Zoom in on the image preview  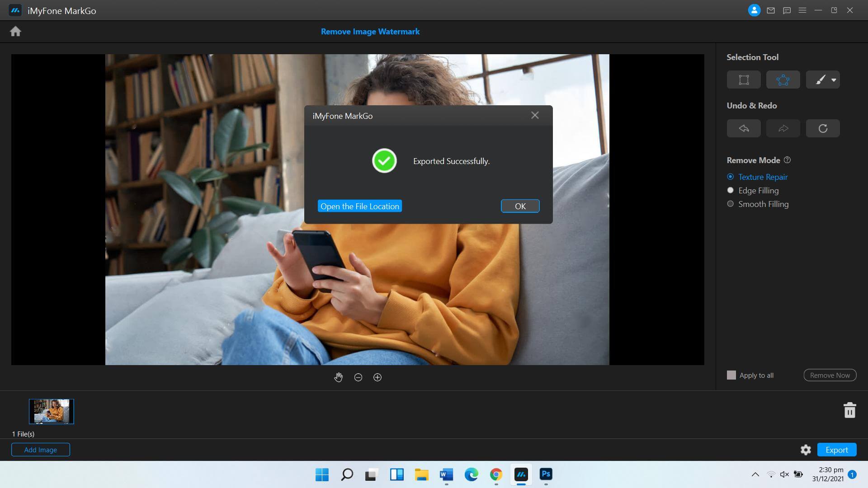pyautogui.click(x=377, y=377)
